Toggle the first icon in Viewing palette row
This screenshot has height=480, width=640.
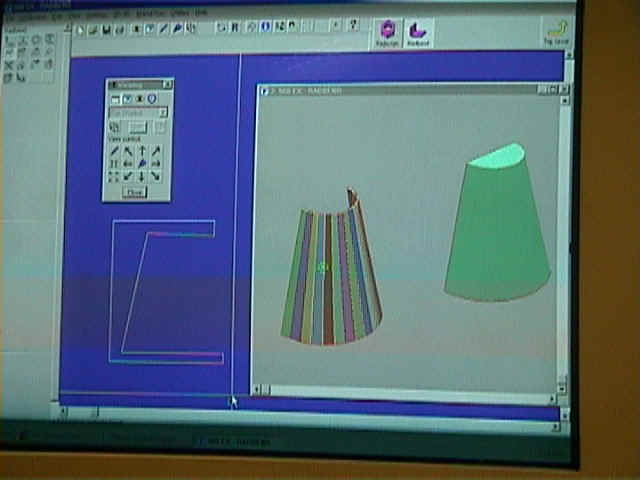click(x=115, y=99)
